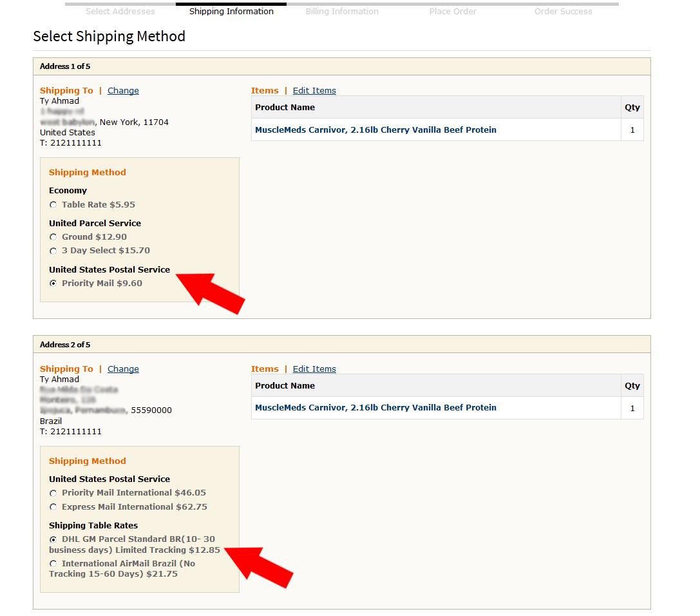This screenshot has width=700, height=616.
Task: Pick DHL GM Parcel Standard BR option
Action: point(53,539)
